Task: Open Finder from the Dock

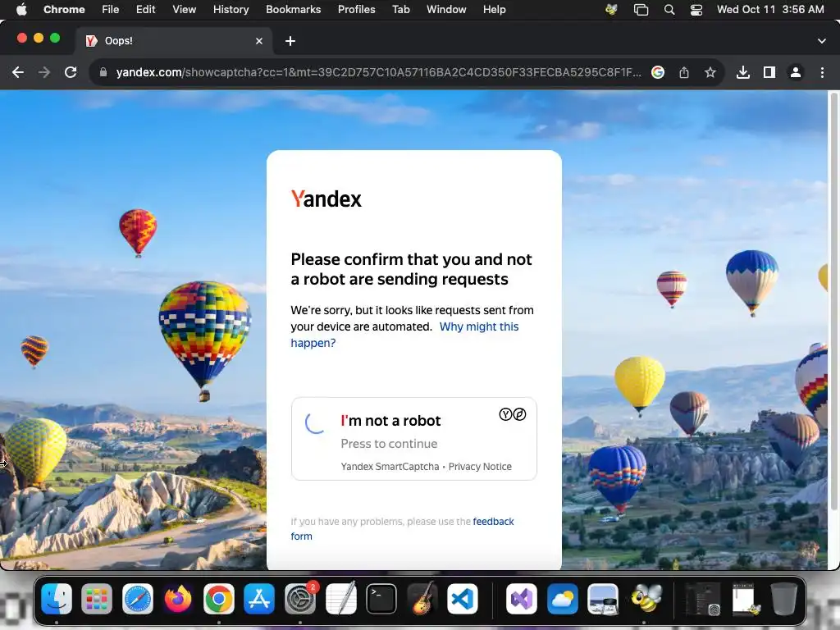Action: tap(57, 598)
